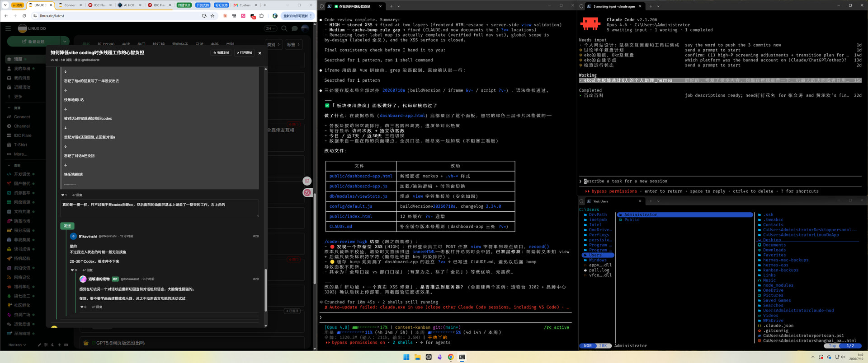
Task: Reload the linux.do page in Chrome
Action: (x=24, y=16)
